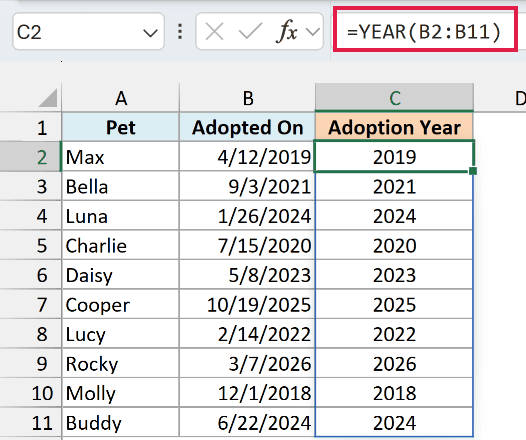The image size is (526, 440).
Task: Select row 7 header
Action: coord(31,305)
